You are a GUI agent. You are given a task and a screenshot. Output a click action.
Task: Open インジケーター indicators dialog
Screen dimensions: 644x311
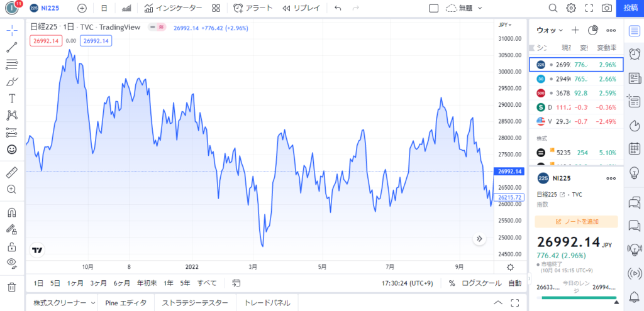(x=174, y=8)
